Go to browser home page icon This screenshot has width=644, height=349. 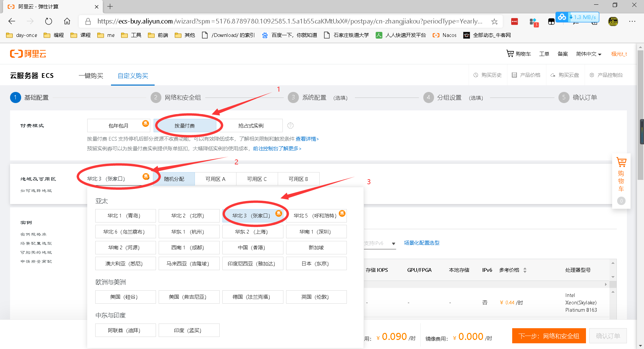coord(67,21)
